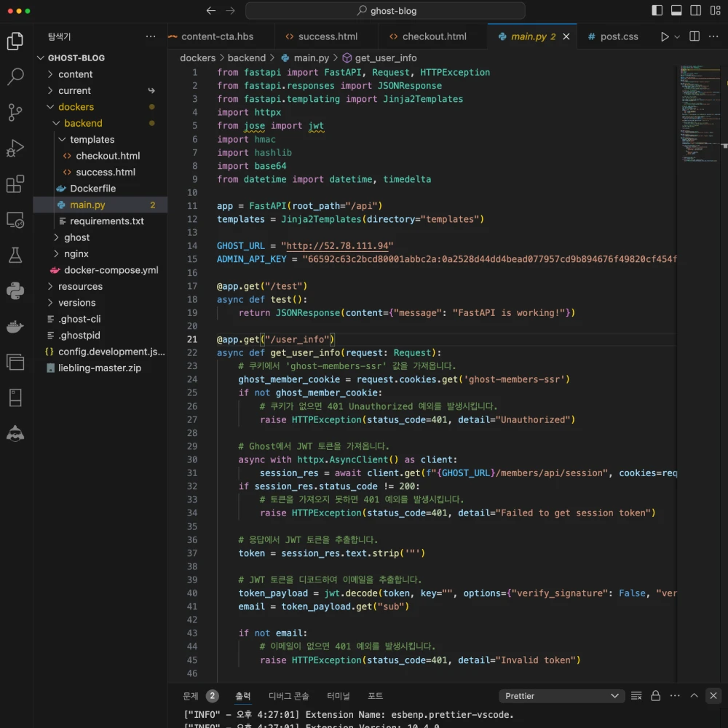The image size is (728, 728).
Task: Open the Python extension view
Action: point(15,290)
